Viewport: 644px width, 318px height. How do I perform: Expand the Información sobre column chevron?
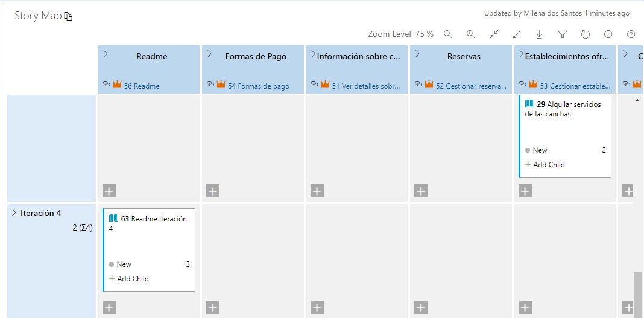313,54
